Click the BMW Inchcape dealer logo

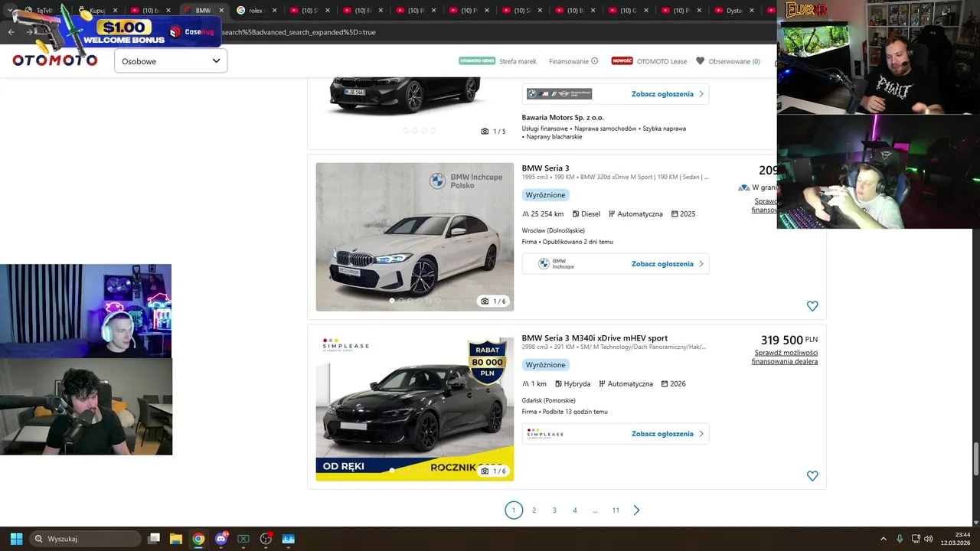[x=556, y=264]
